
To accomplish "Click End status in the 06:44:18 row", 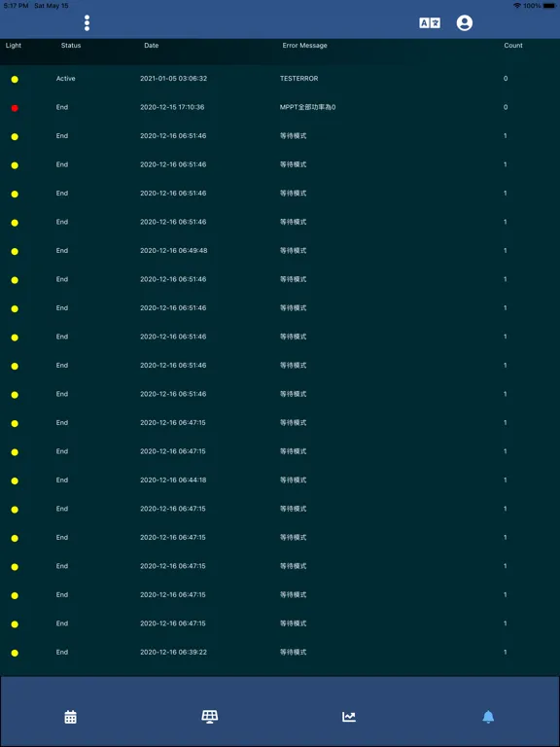I will tap(62, 480).
